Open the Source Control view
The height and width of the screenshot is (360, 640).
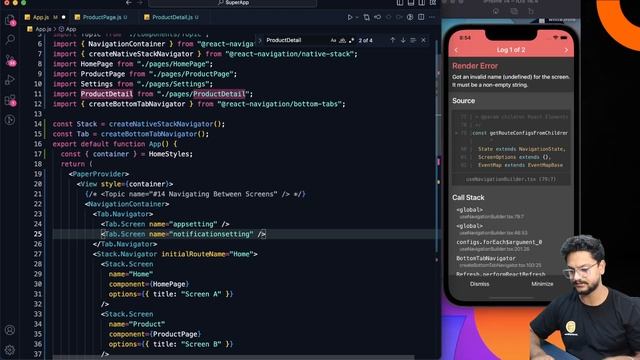click(x=10, y=60)
